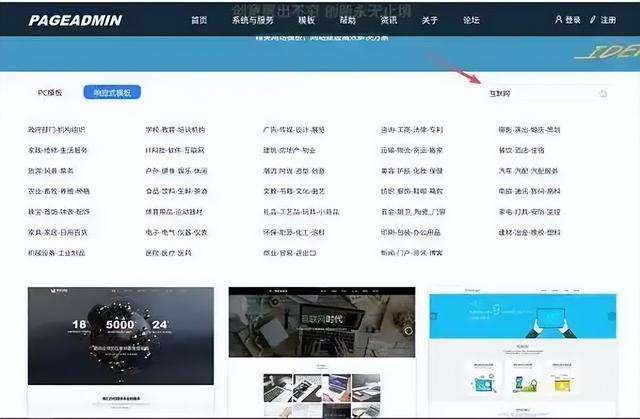Image resolution: width=640 pixels, height=419 pixels.
Task: Open category 运输-物流-货运-搬家
Action: click(412, 150)
